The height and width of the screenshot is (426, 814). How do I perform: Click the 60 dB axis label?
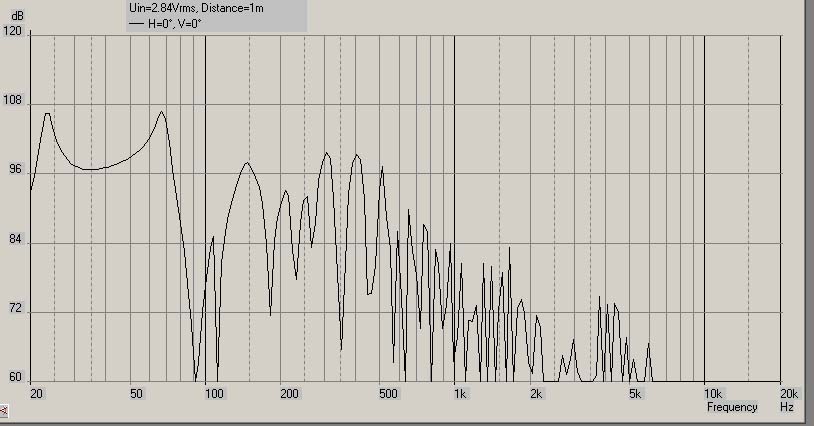click(16, 377)
